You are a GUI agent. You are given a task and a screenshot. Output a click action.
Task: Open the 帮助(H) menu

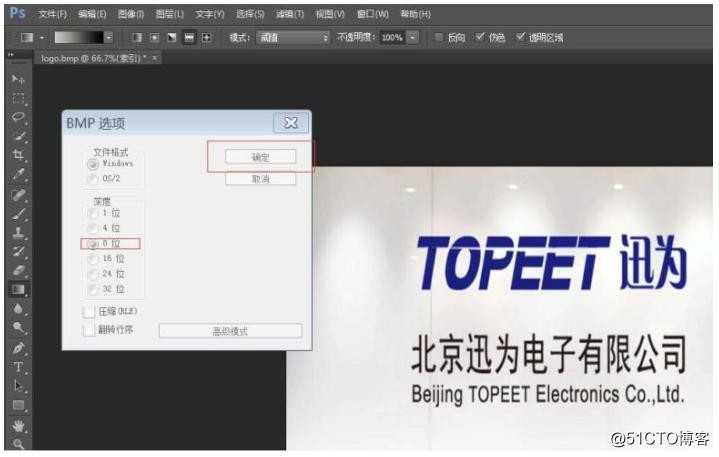tap(415, 14)
